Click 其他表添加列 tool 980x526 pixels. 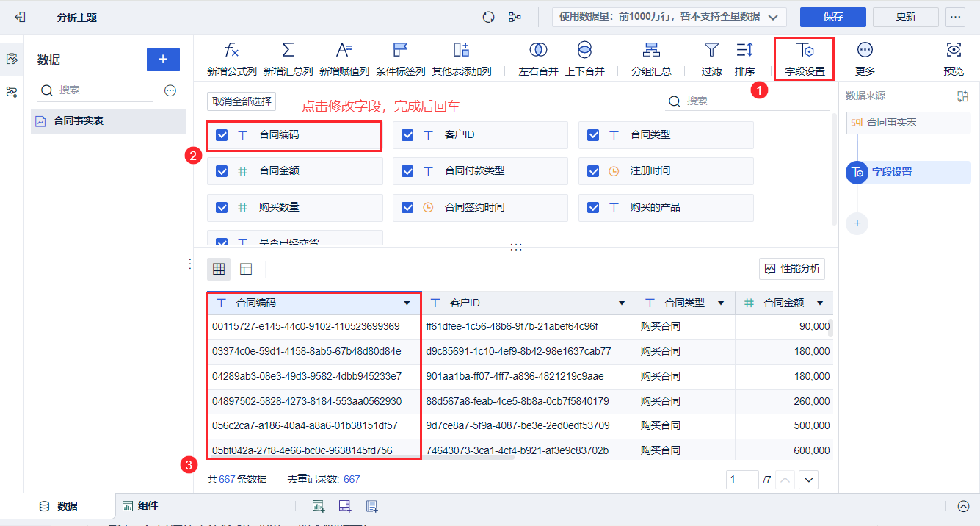[461, 59]
